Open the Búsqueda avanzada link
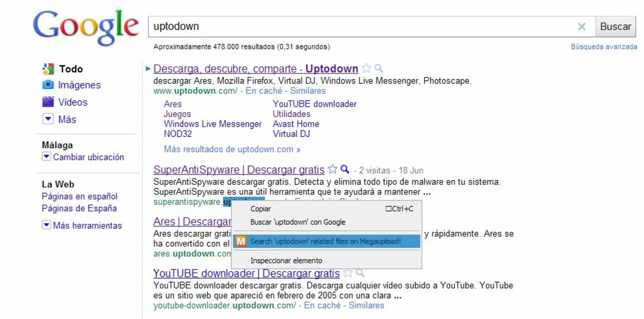Screen dimensions: 644x319 [604, 47]
